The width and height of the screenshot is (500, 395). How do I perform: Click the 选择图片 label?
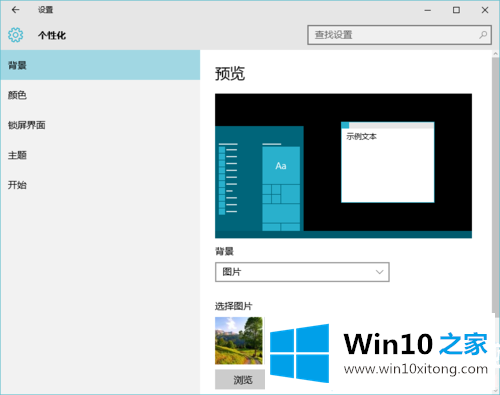tap(233, 306)
